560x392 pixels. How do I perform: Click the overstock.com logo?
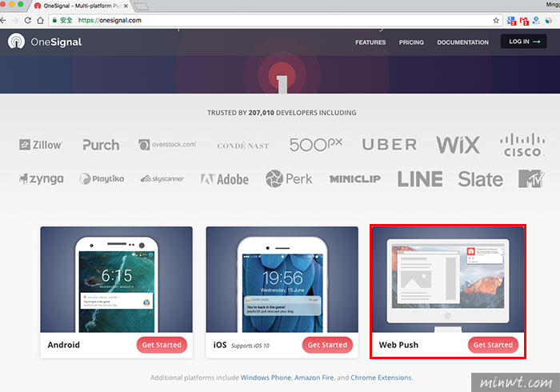[x=167, y=145]
